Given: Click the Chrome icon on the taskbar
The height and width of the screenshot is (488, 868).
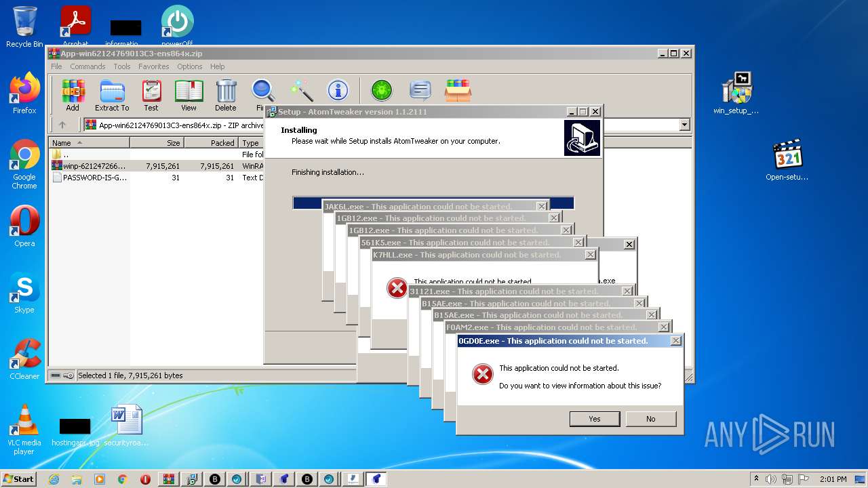Looking at the screenshot, I should pos(122,479).
